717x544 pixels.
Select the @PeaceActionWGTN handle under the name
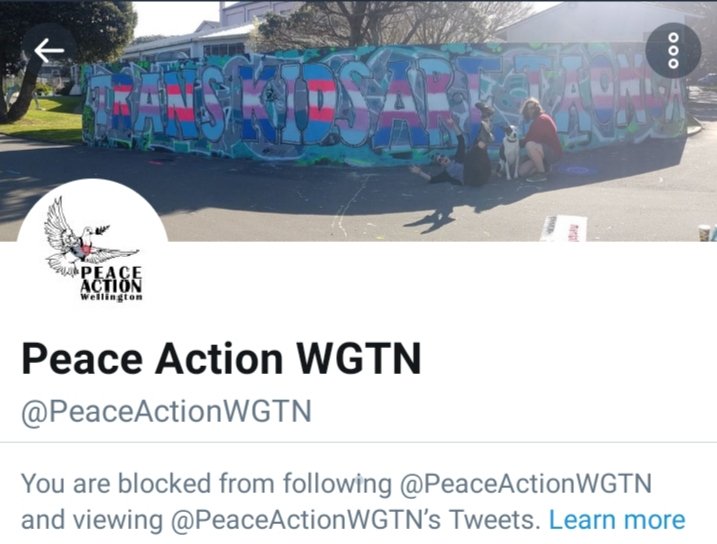coord(166,411)
